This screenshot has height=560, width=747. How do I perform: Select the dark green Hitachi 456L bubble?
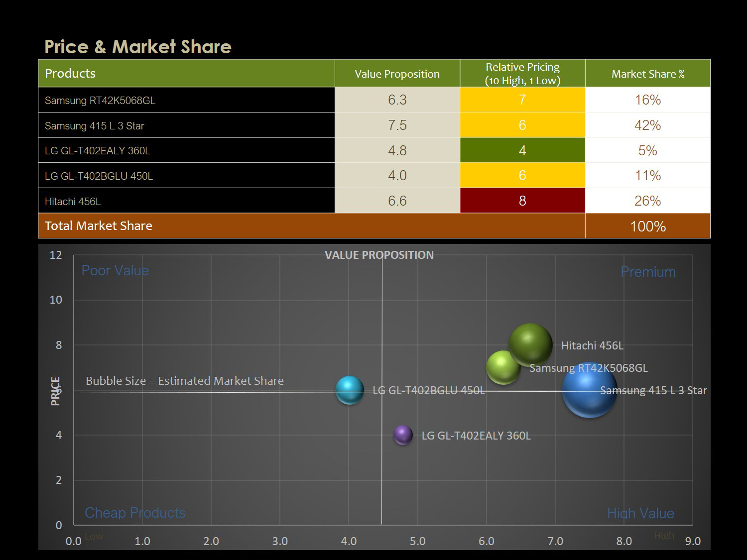tap(530, 344)
